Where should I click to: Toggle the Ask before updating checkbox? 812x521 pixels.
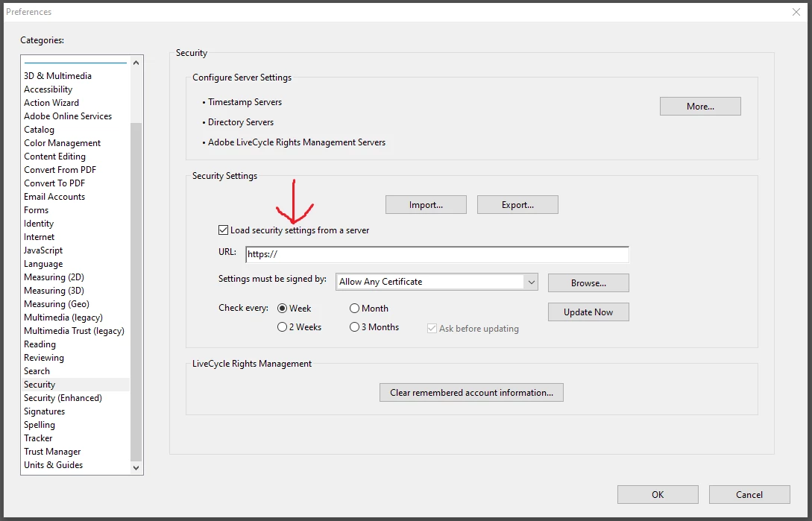tap(432, 329)
